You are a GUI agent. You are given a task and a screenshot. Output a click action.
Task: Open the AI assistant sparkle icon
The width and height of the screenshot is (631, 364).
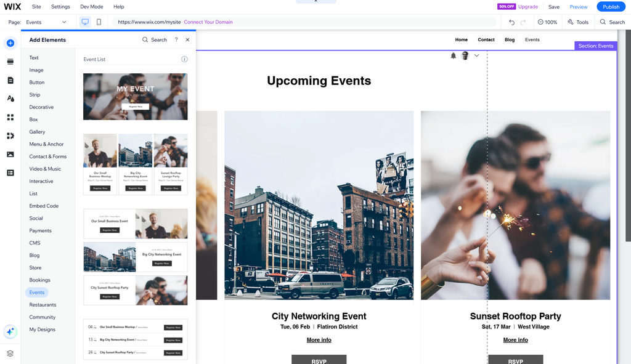10,331
